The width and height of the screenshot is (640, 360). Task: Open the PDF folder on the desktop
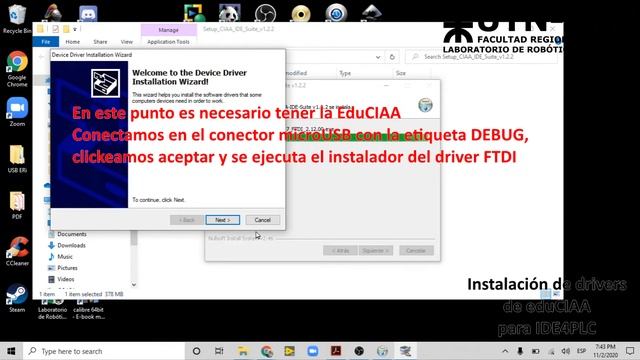pos(17,205)
